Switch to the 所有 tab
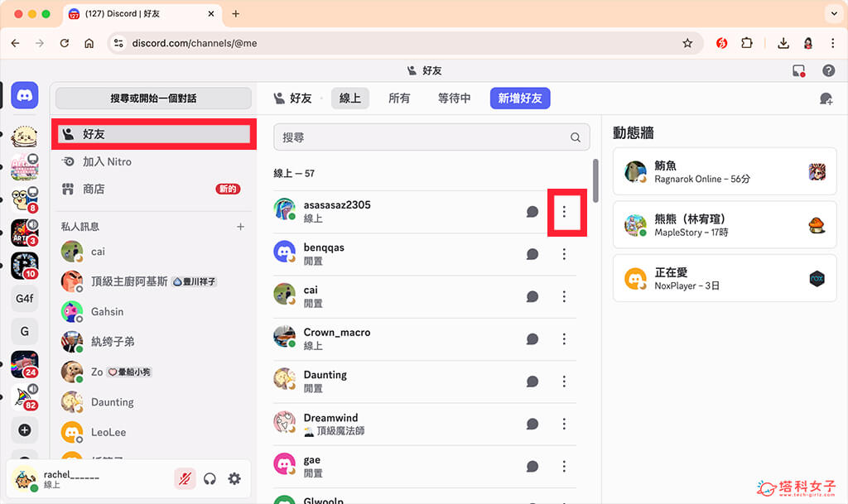Screen dimensions: 848x504 point(399,98)
